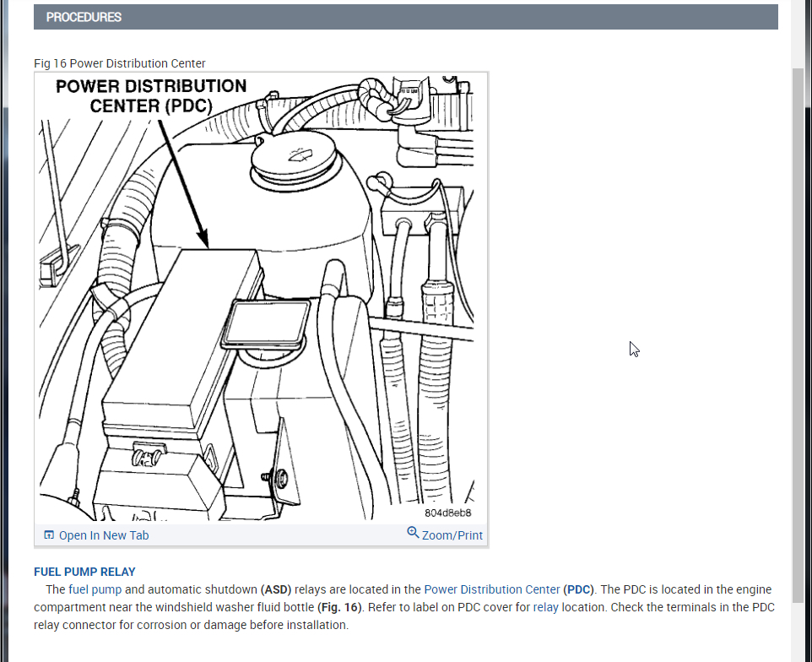This screenshot has width=812, height=662.
Task: Click the Open In New Tab icon
Action: pos(49,534)
